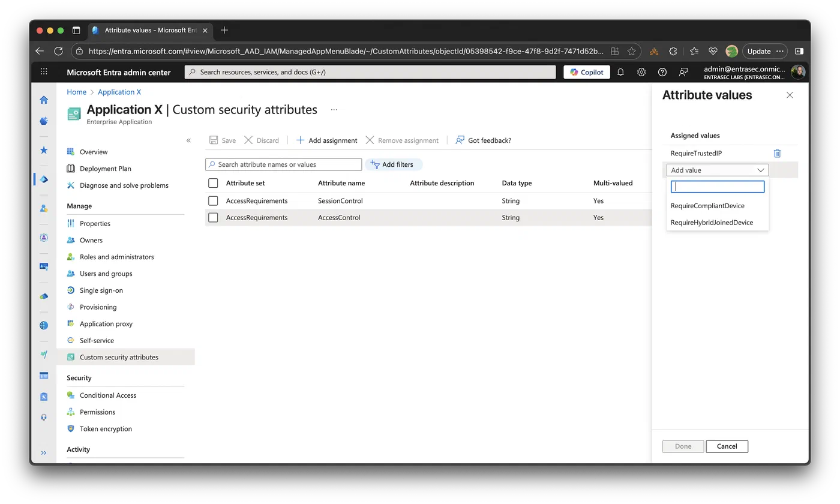840x504 pixels.
Task: Open the notifications bell
Action: [621, 72]
